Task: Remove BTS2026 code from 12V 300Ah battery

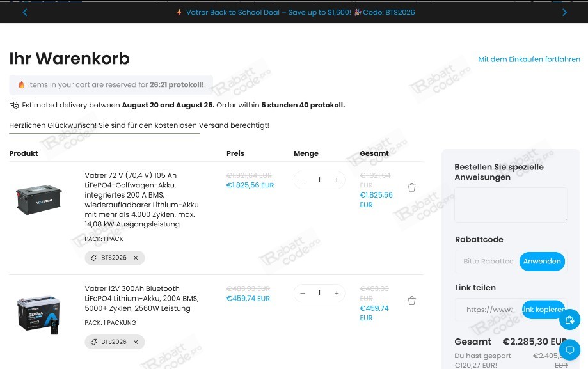Action: [136, 342]
